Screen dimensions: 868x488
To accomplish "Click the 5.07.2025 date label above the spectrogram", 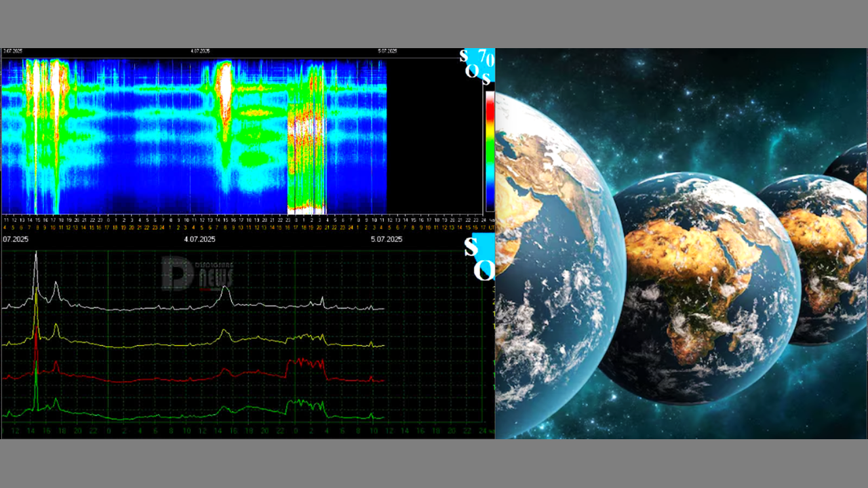I will point(387,51).
